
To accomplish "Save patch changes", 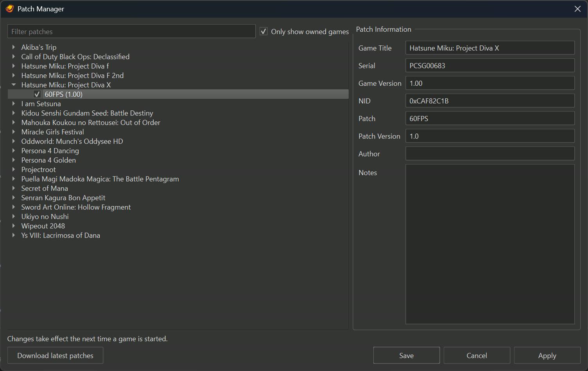I will coord(407,355).
